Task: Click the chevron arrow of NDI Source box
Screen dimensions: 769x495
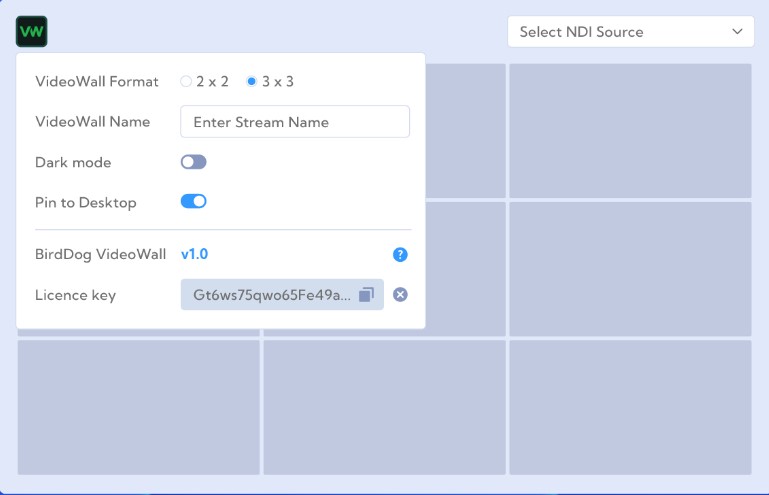Action: [x=738, y=32]
